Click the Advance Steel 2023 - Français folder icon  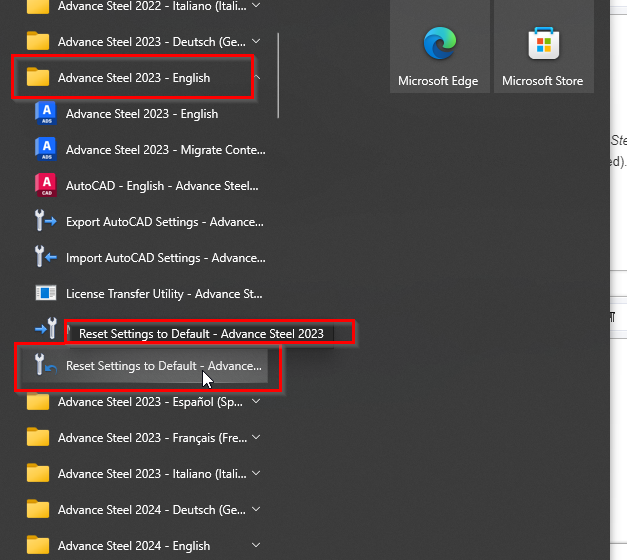pos(38,437)
